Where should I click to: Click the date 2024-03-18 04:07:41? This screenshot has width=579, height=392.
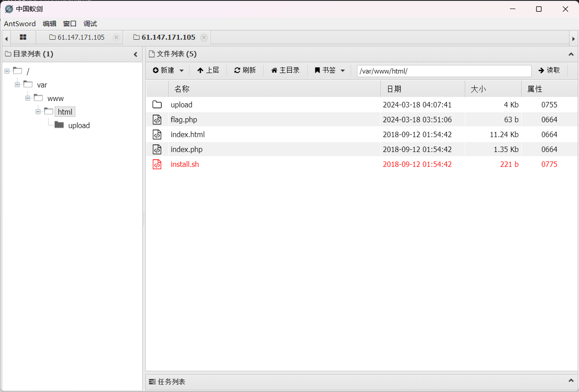point(417,105)
